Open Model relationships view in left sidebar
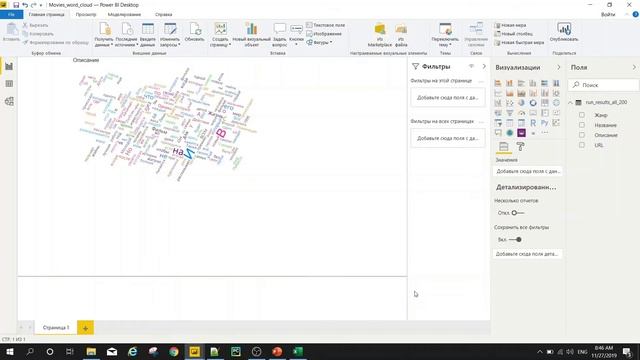Viewport: 640px width, 360px height. (x=9, y=101)
